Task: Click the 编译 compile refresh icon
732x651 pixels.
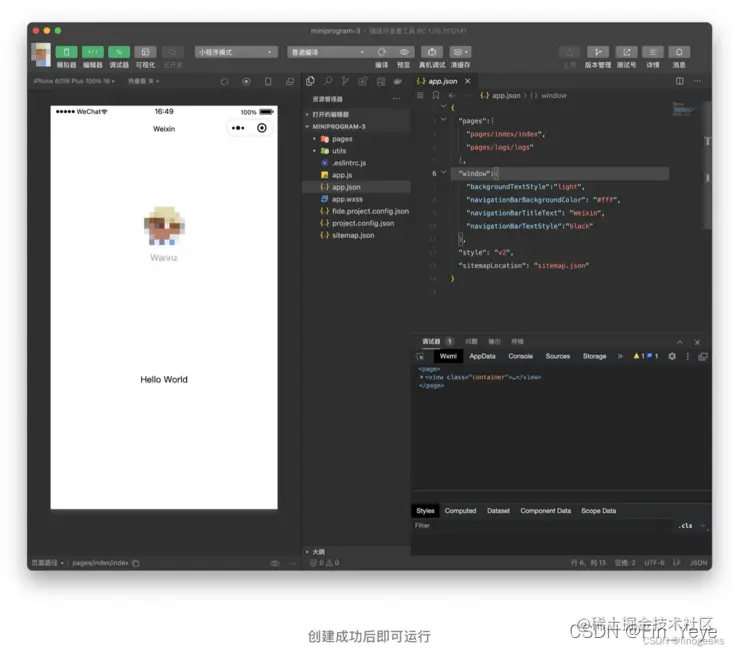Action: [382, 52]
